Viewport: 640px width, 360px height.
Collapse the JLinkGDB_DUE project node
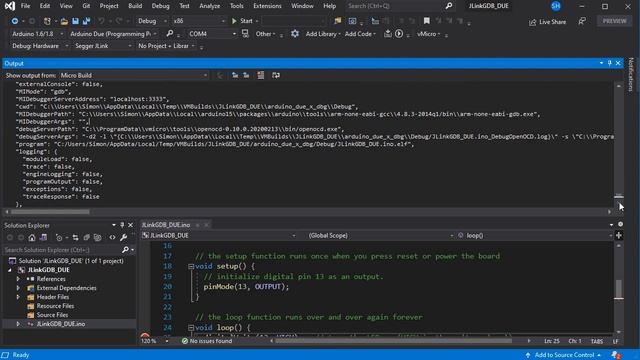click(10, 270)
